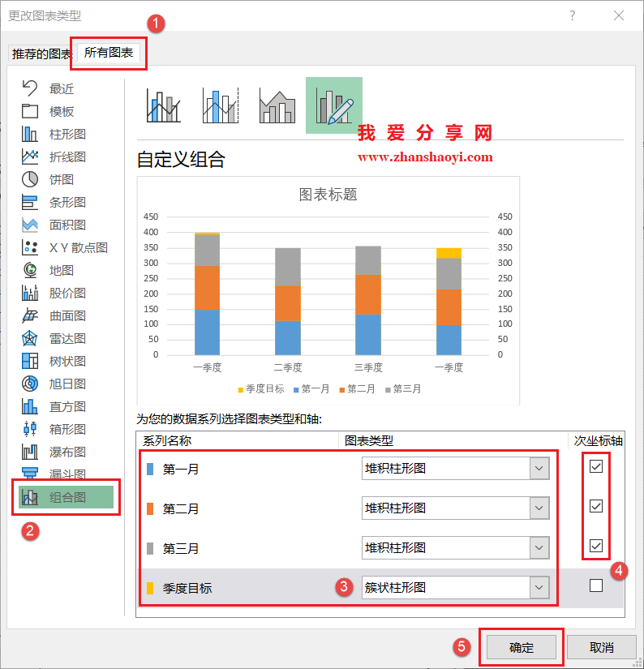This screenshot has width=644, height=669.
Task: Choose the Line chart (折线图) icon
Action: pos(30,157)
